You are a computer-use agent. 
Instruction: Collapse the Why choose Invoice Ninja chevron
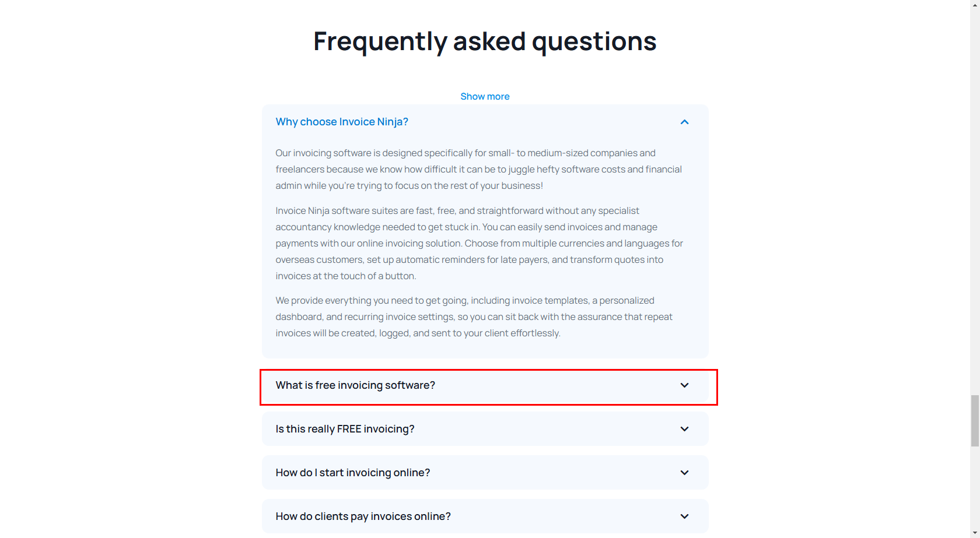pos(684,122)
